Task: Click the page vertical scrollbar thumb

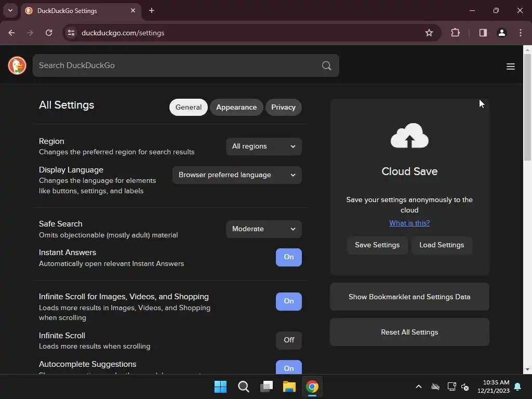Action: (527, 107)
